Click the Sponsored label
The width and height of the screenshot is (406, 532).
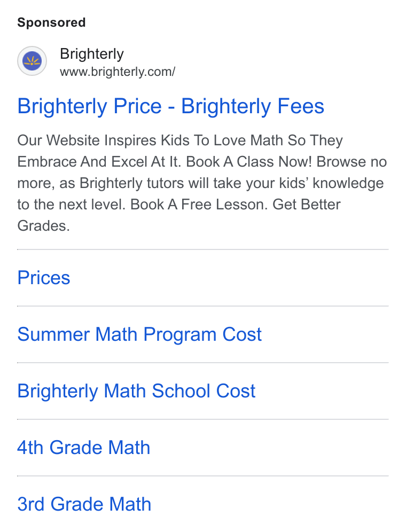(52, 23)
